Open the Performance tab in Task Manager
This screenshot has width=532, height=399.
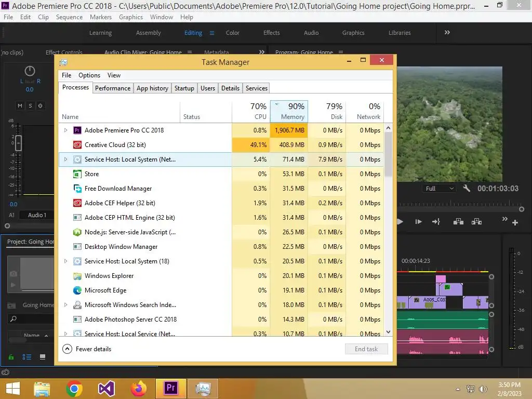click(x=113, y=88)
